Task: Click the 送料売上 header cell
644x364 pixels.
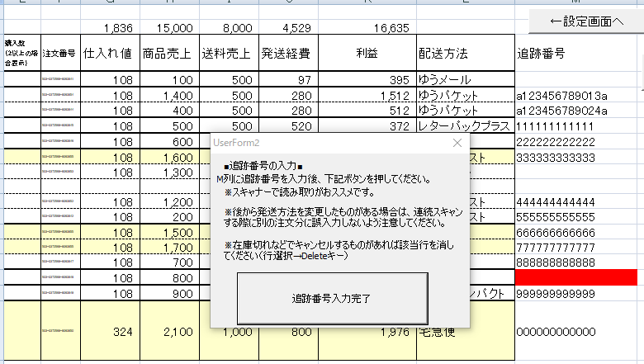Action: pos(228,54)
